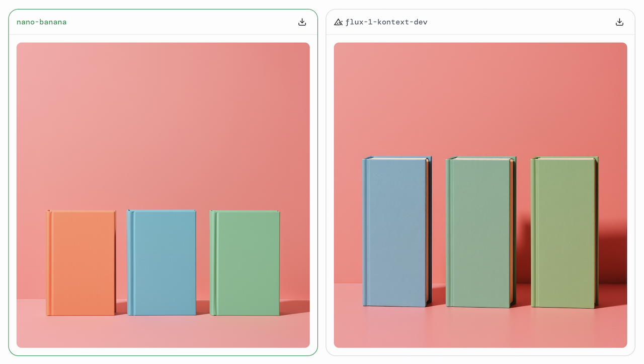Open the flux-1-kontext-dev generated image
Image resolution: width=644 pixels, height=364 pixels.
tap(480, 195)
